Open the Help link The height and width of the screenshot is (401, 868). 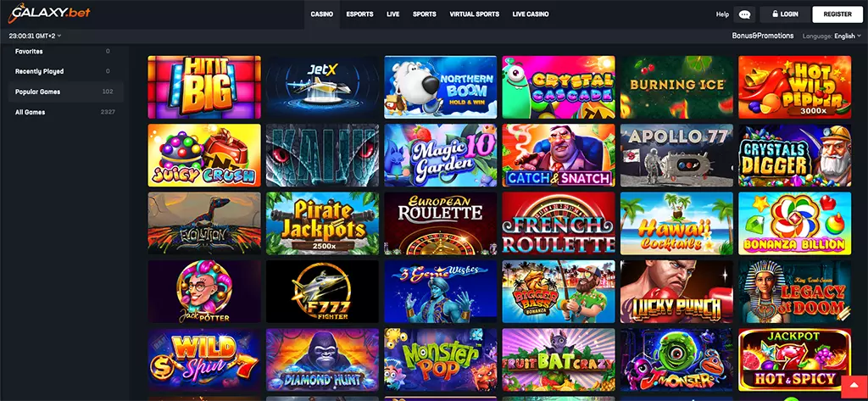pyautogui.click(x=722, y=14)
